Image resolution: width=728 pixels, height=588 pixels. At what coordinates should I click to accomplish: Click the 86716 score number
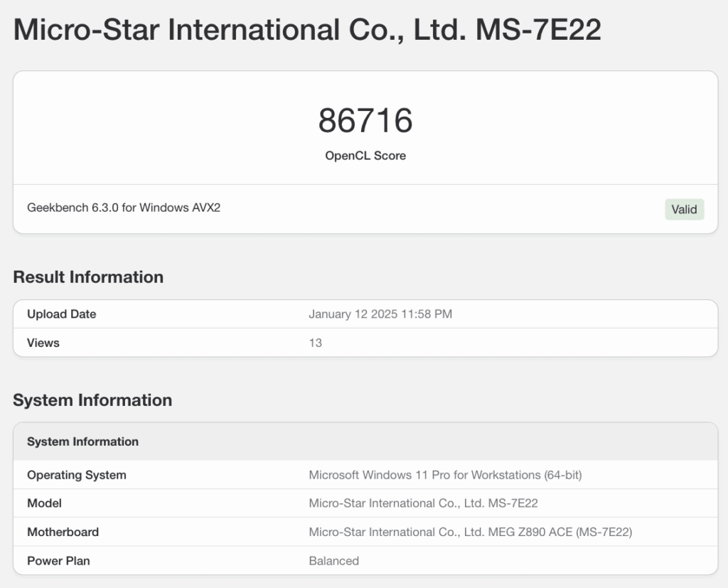[x=365, y=121]
